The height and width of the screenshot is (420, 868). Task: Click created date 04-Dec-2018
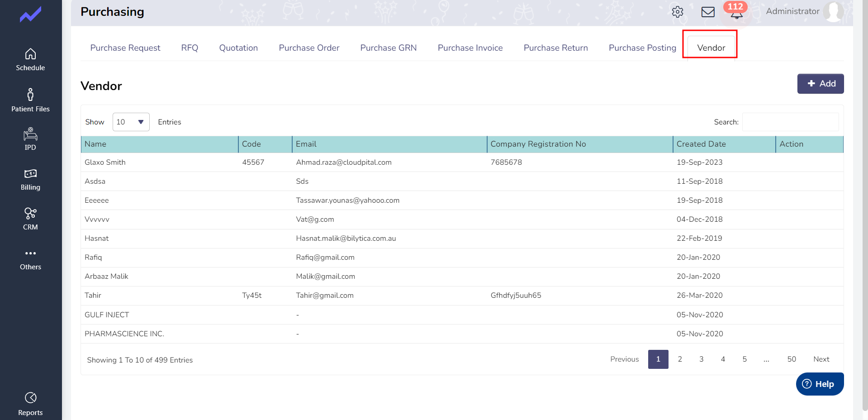click(699, 220)
